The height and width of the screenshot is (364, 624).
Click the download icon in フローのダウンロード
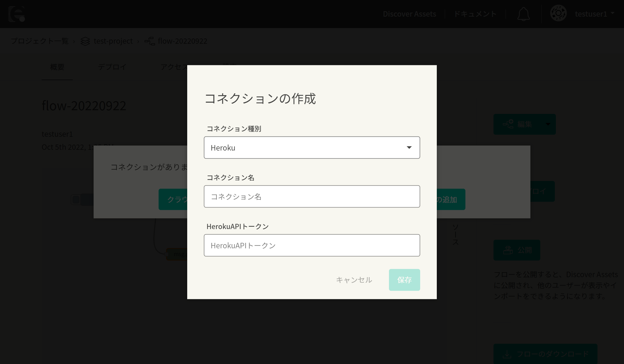pyautogui.click(x=507, y=354)
